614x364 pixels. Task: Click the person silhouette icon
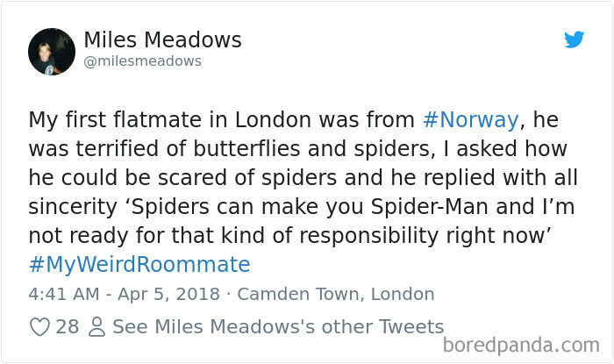click(96, 327)
